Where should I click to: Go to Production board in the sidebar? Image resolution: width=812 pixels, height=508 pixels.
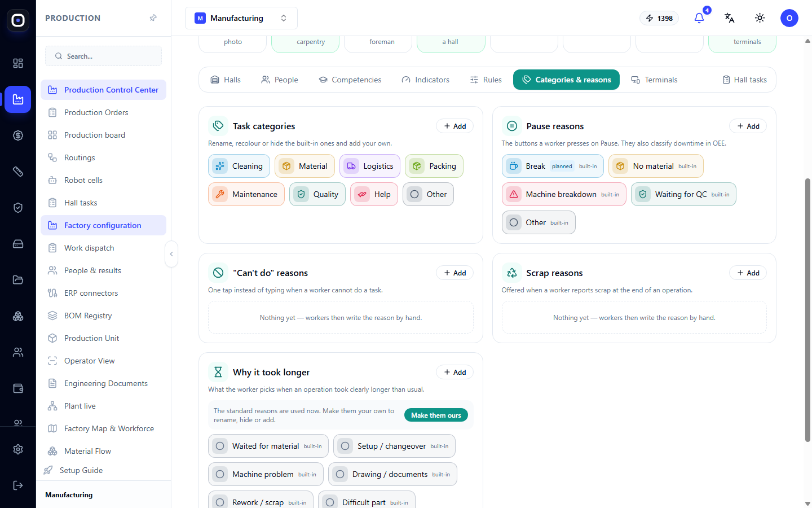(x=103, y=135)
